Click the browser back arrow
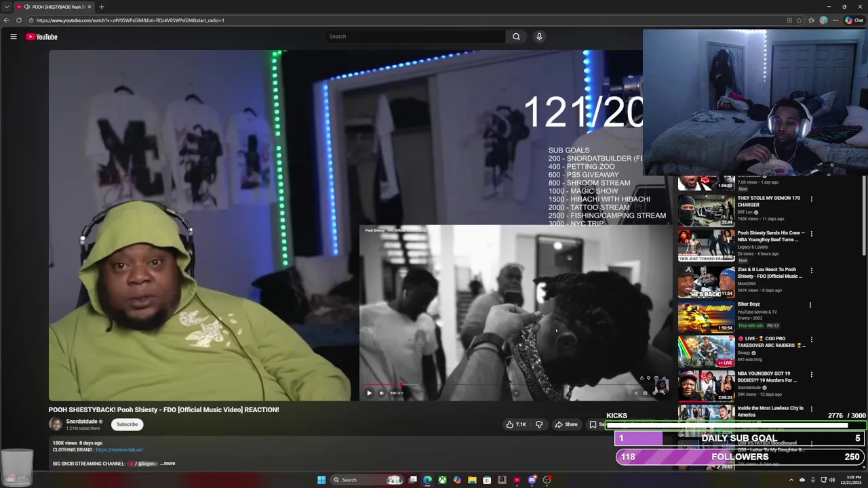Image resolution: width=868 pixels, height=488 pixels. coord(7,20)
